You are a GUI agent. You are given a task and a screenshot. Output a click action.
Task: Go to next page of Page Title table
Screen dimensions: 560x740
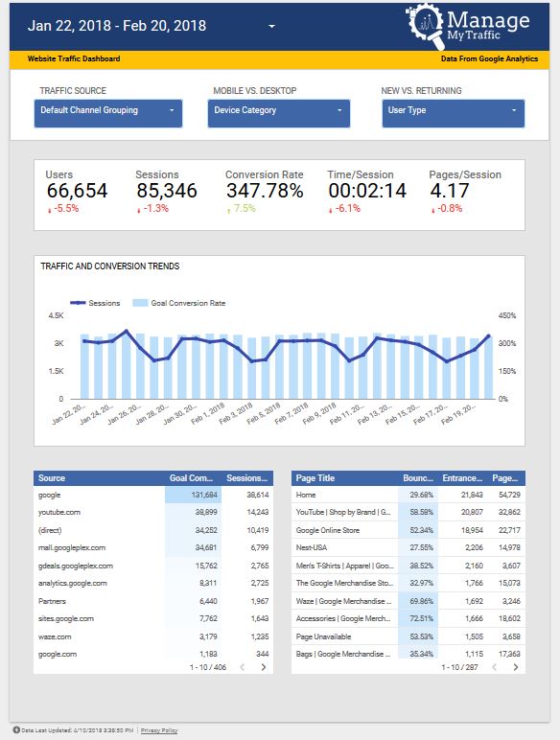tap(516, 667)
